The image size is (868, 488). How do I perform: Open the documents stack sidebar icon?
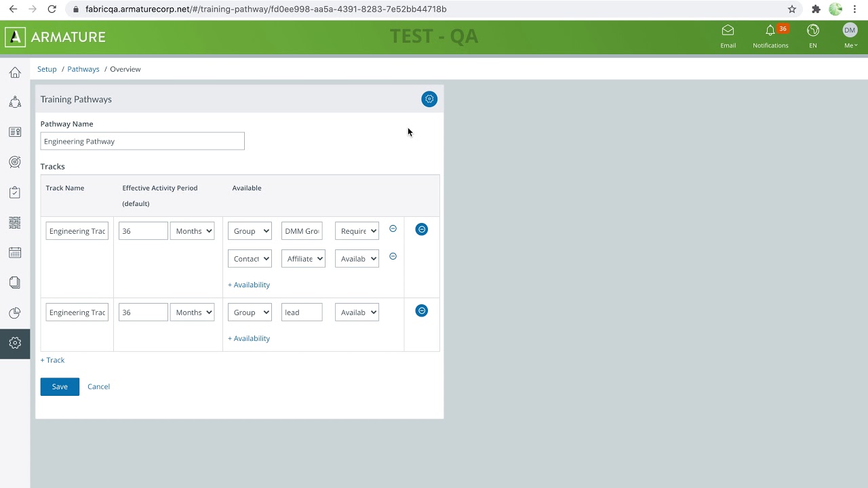click(x=15, y=283)
